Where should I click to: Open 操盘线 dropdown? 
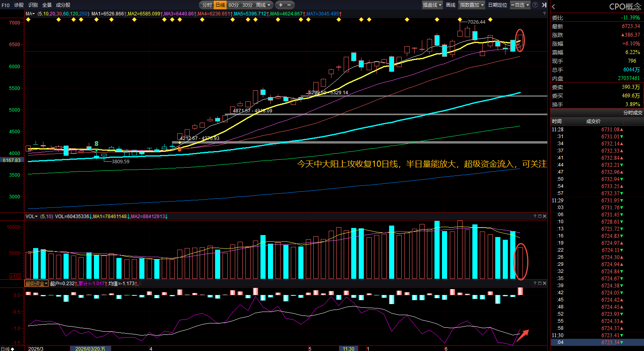pos(432,5)
